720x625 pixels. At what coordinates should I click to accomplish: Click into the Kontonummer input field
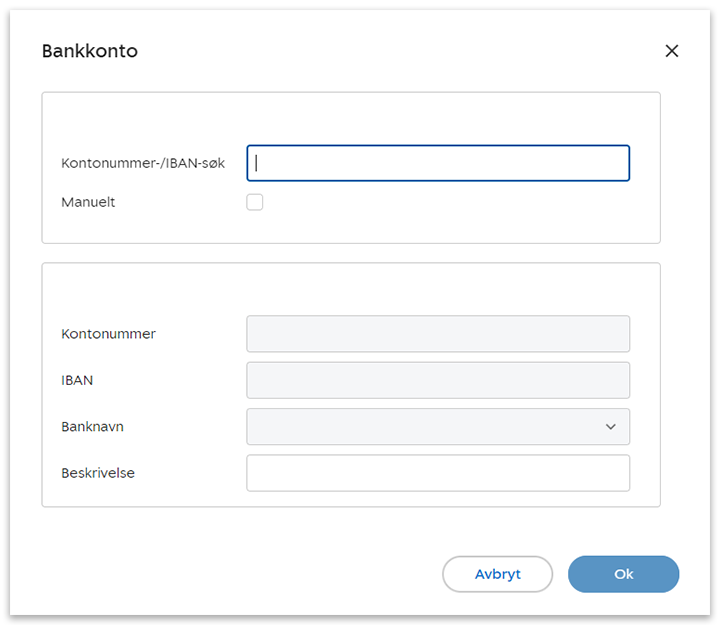tap(438, 334)
